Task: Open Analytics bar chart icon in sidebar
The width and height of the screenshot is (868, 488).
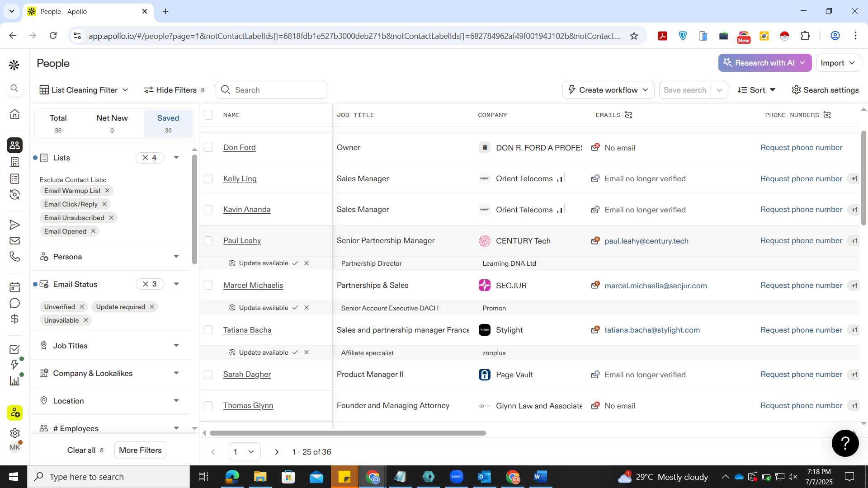Action: [14, 380]
